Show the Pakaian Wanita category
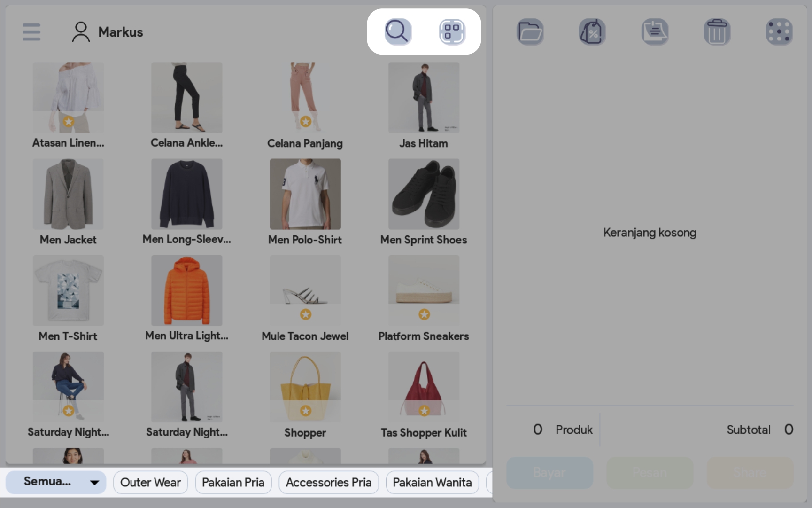This screenshot has height=508, width=812. [432, 482]
